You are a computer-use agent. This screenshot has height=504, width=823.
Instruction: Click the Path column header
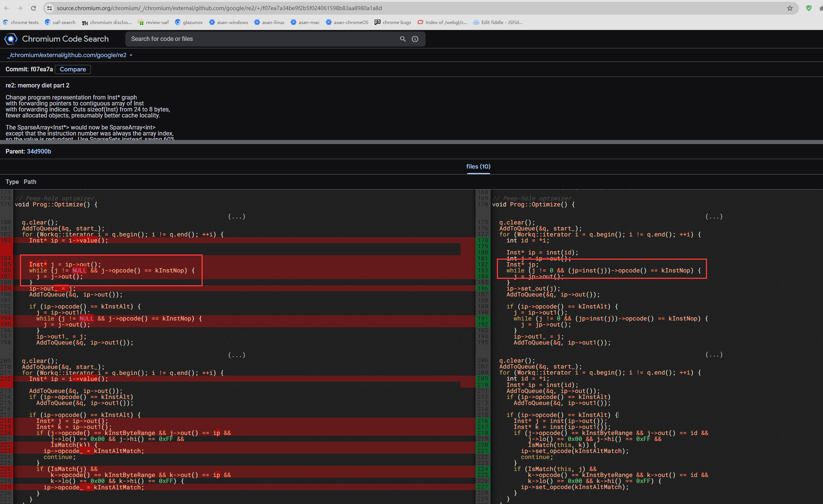pyautogui.click(x=30, y=182)
